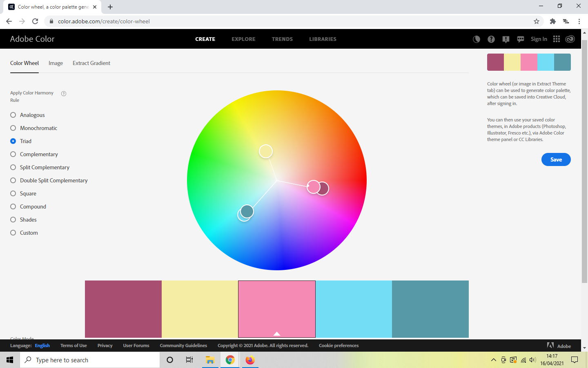This screenshot has height=368, width=588.
Task: Close the Color wheel browser tab
Action: [x=95, y=7]
